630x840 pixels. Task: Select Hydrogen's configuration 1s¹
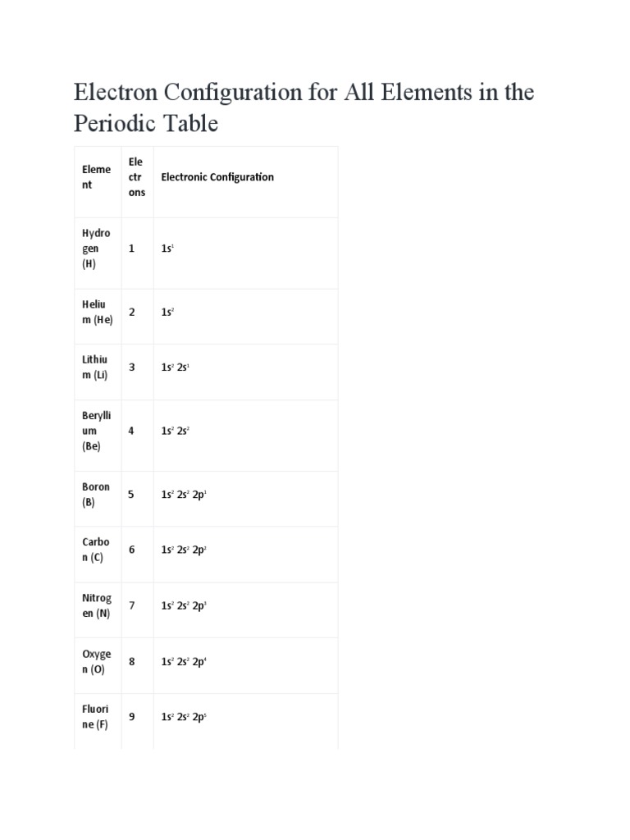click(x=169, y=247)
